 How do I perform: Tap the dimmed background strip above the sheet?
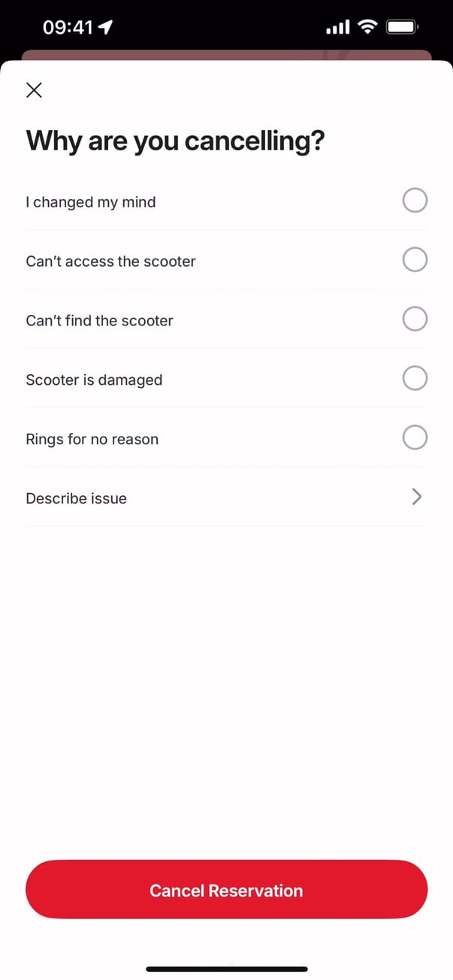(225, 55)
